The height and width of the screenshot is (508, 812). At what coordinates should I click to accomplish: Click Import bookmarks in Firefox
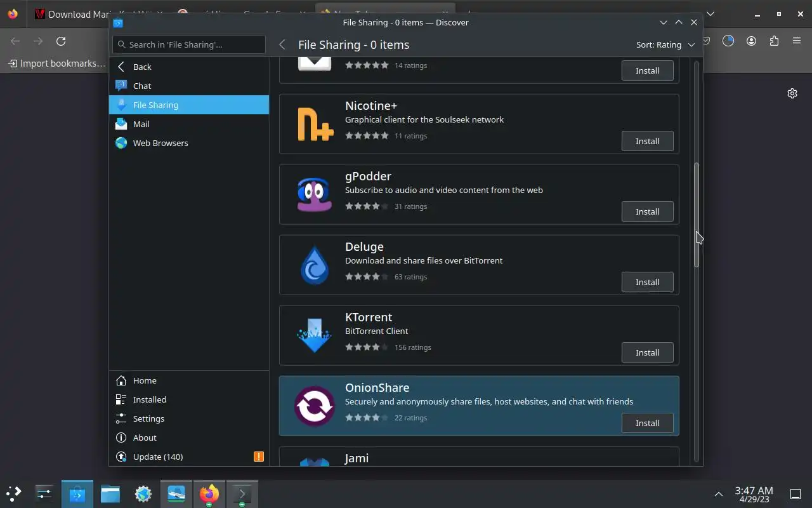click(56, 63)
